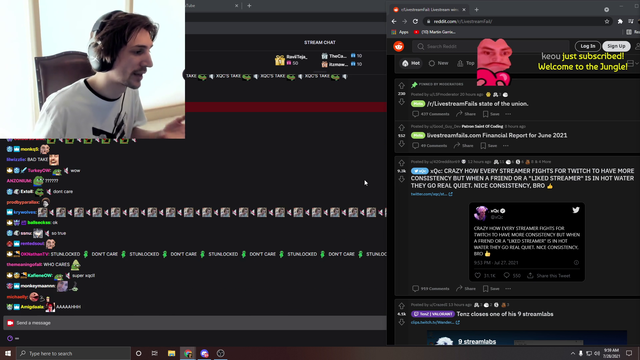
Task: Upvote the xQc consistency tweet post
Action: 402,163
